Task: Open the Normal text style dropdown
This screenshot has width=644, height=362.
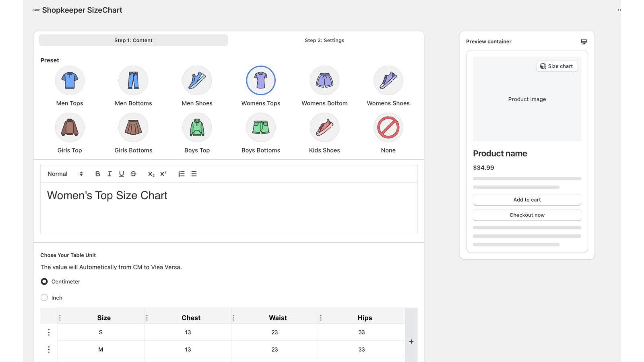Action: pos(65,174)
